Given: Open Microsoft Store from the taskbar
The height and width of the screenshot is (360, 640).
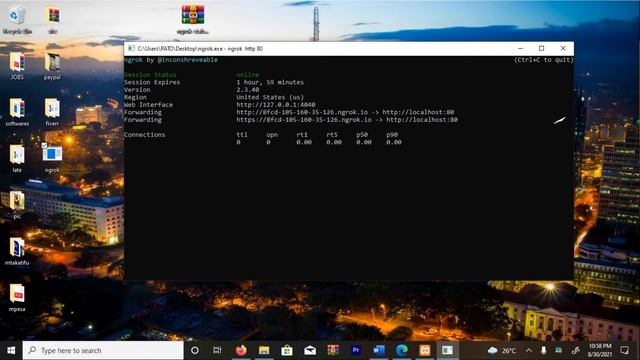Looking at the screenshot, I should coord(287,350).
